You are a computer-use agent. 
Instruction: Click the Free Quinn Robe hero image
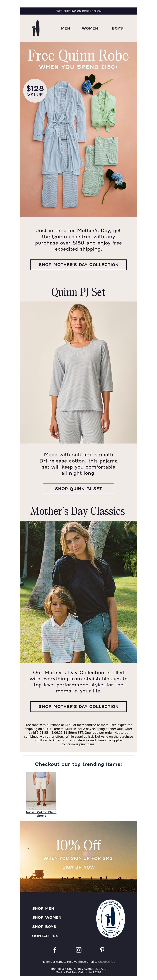click(x=78, y=129)
